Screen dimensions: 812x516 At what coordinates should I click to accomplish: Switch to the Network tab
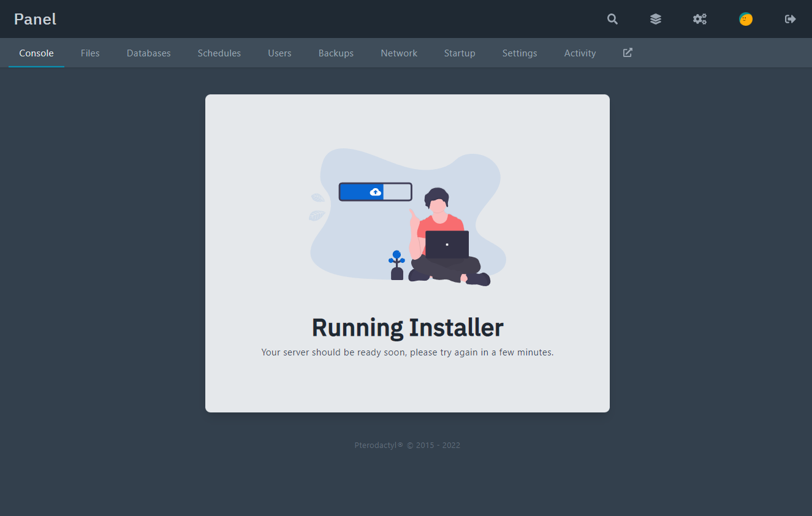(399, 53)
